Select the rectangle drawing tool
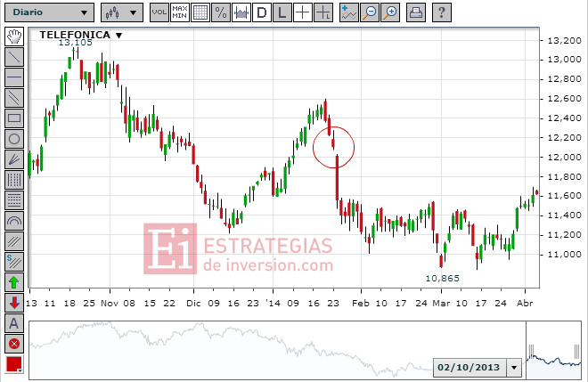 pyautogui.click(x=14, y=118)
